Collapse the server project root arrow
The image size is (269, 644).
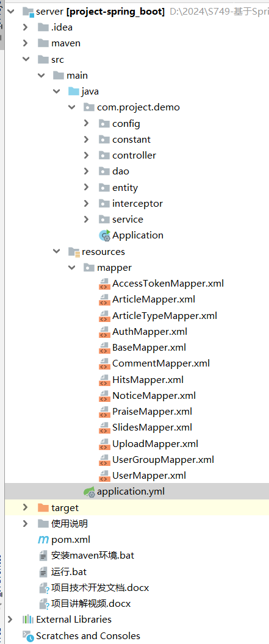(x=11, y=11)
